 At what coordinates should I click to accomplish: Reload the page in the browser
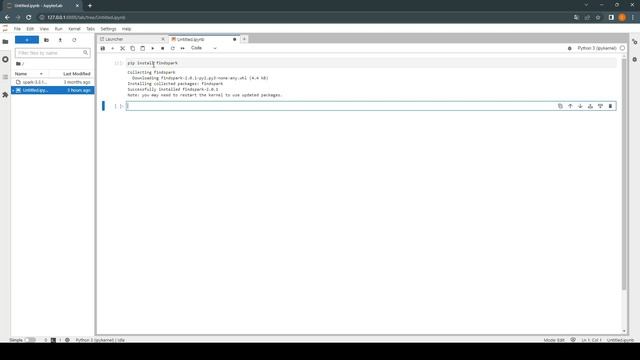click(29, 18)
